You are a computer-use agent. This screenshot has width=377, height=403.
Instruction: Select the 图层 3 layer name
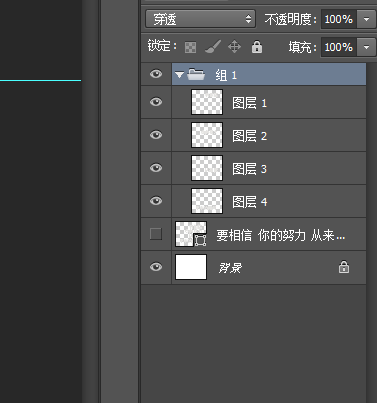[x=250, y=169]
